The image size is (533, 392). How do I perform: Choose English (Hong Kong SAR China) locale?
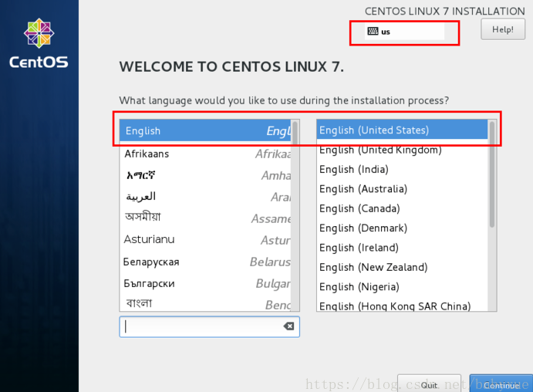[402, 305]
